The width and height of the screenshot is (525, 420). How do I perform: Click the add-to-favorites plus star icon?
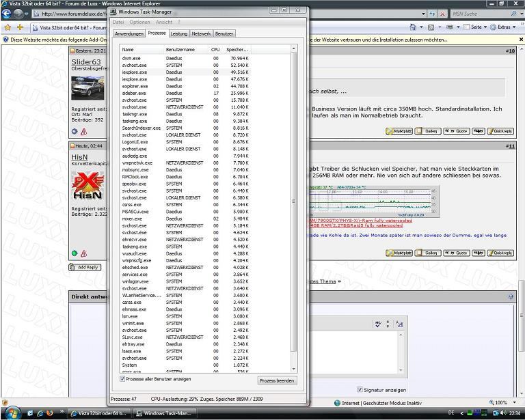[20, 27]
